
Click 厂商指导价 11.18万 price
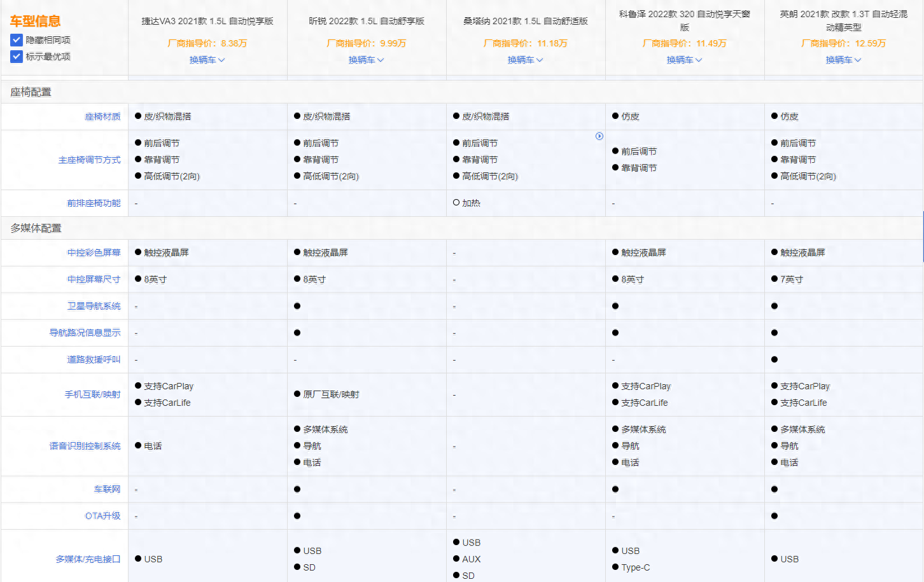(526, 43)
